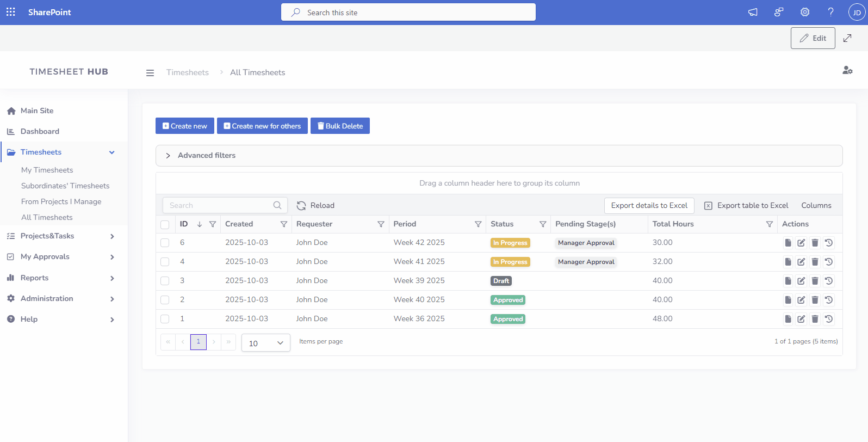868x442 pixels.
Task: Click the Create new button
Action: pyautogui.click(x=184, y=126)
